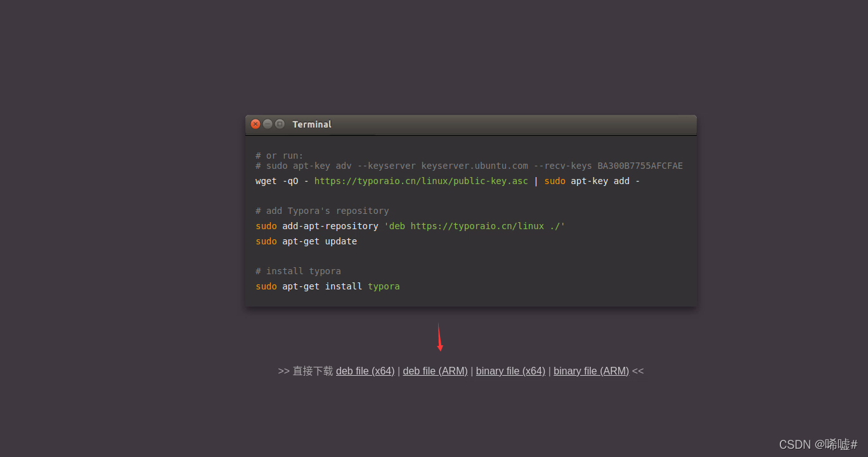Get the binary file (x64) link

pyautogui.click(x=510, y=371)
